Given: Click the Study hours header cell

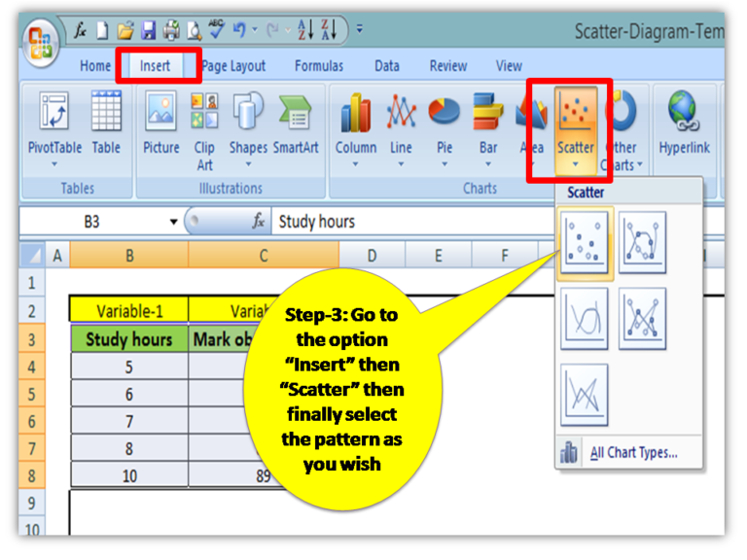Looking at the screenshot, I should 129,339.
